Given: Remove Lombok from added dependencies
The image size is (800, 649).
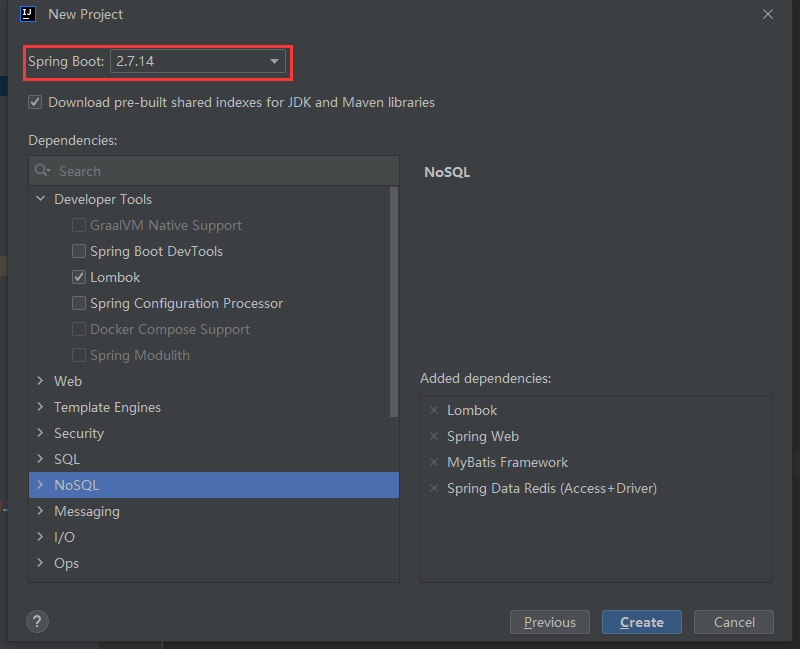Looking at the screenshot, I should tap(434, 410).
